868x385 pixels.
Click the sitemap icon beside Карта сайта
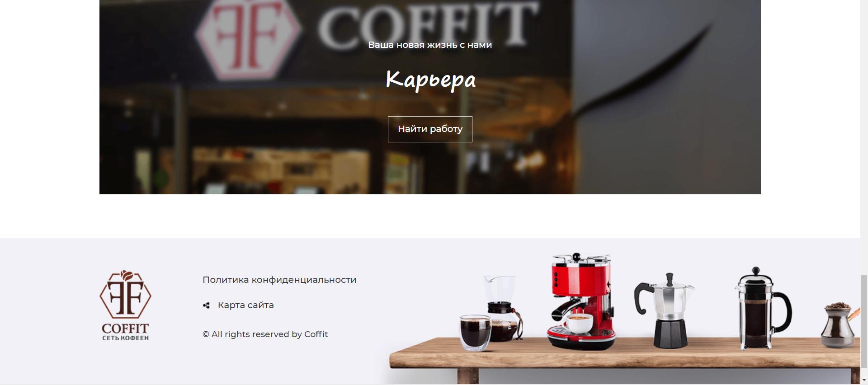pyautogui.click(x=206, y=305)
